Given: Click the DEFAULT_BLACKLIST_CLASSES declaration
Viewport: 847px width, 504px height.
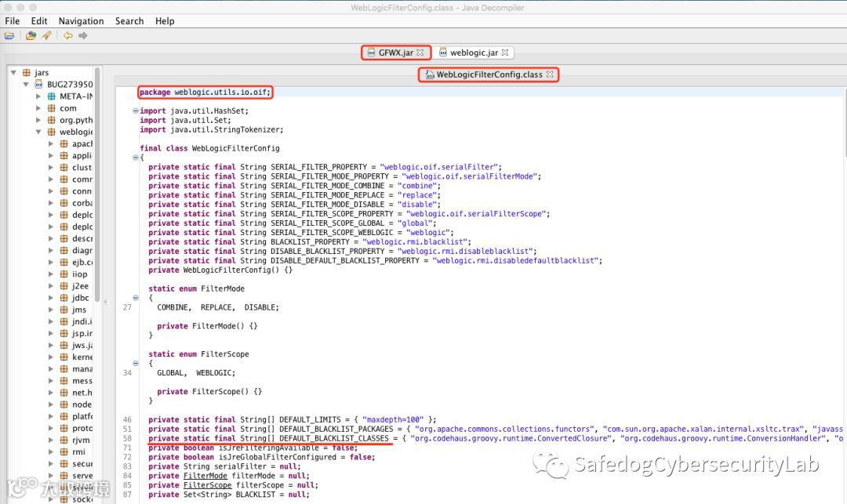Looking at the screenshot, I should coord(334,438).
